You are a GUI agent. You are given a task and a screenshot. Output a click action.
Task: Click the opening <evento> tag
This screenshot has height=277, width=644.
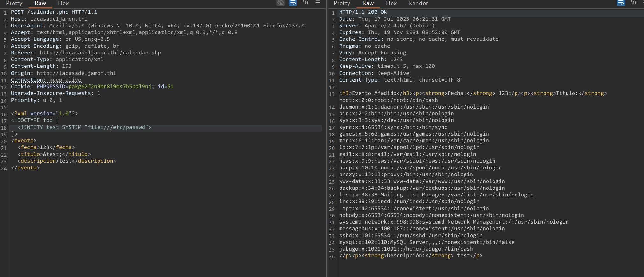(24, 141)
